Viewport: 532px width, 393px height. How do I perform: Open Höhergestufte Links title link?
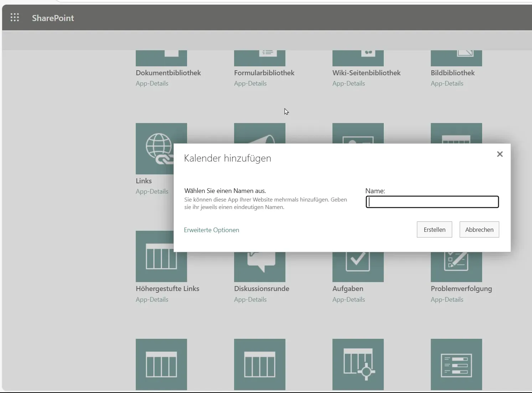tap(167, 289)
